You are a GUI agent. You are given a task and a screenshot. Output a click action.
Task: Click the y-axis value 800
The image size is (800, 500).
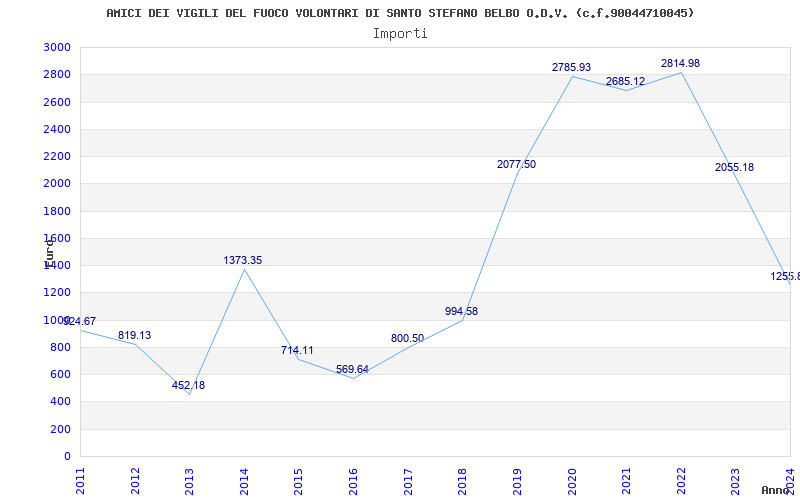tap(60, 347)
